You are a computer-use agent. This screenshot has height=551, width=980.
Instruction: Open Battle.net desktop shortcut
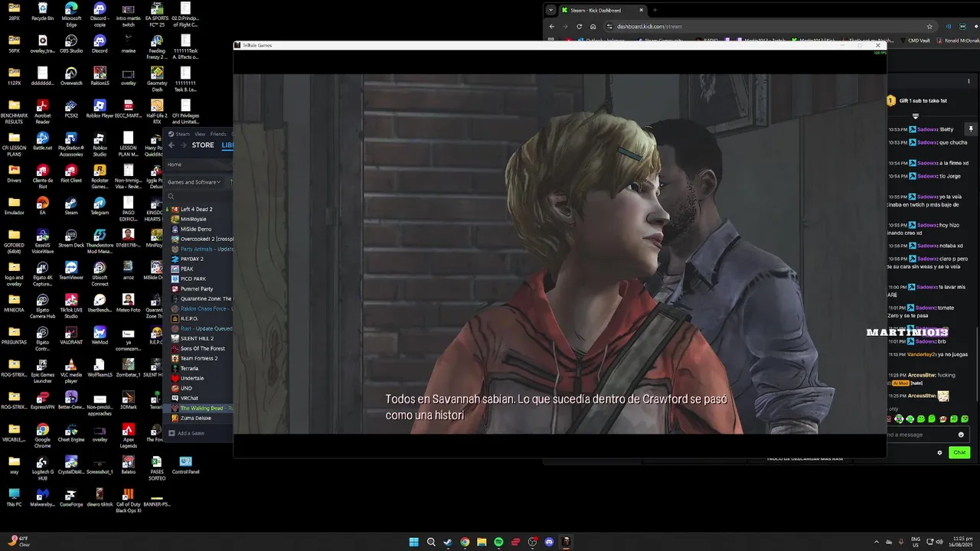[x=43, y=140]
